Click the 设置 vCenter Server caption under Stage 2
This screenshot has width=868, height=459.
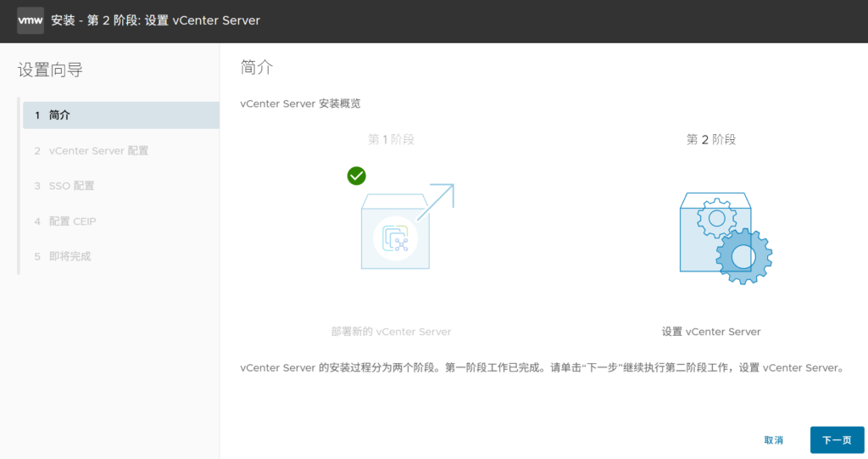[x=711, y=332]
